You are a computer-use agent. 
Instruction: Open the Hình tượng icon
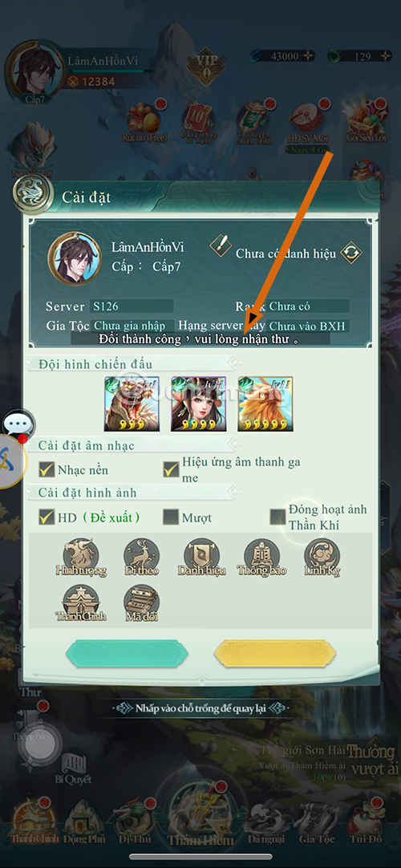point(81,557)
